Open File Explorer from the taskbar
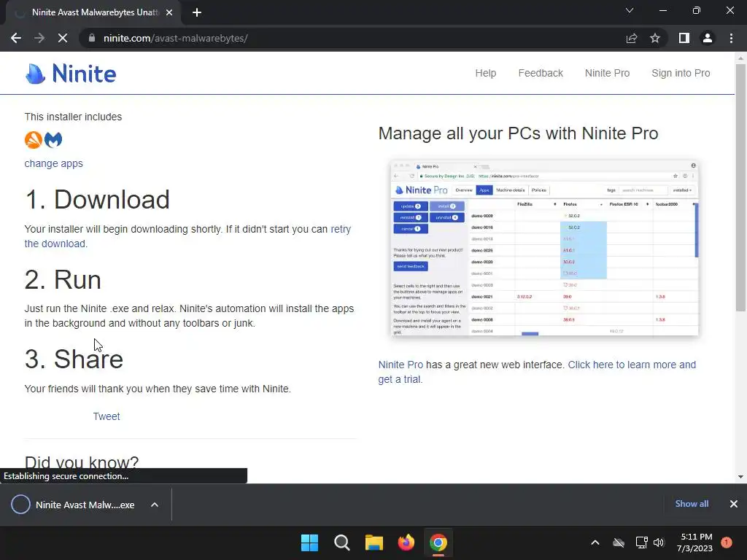This screenshot has height=560, width=747. (374, 542)
